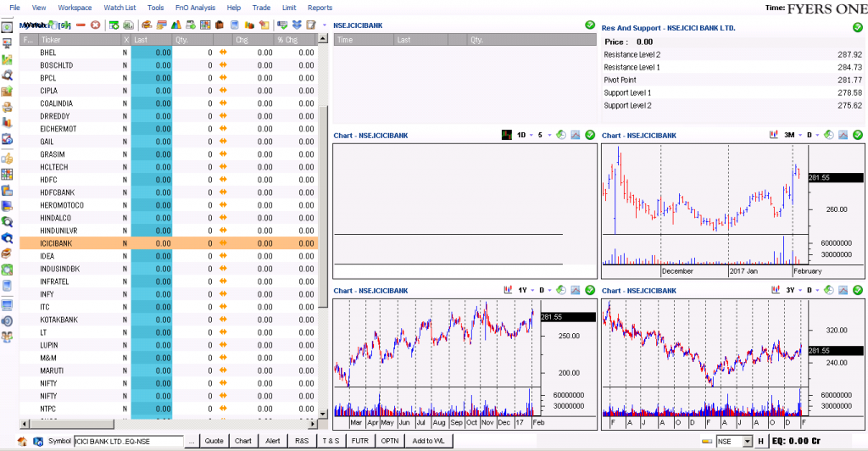This screenshot has height=451, width=868.
Task: Open the D interval dropdown on the 3M chart
Action: pyautogui.click(x=817, y=135)
